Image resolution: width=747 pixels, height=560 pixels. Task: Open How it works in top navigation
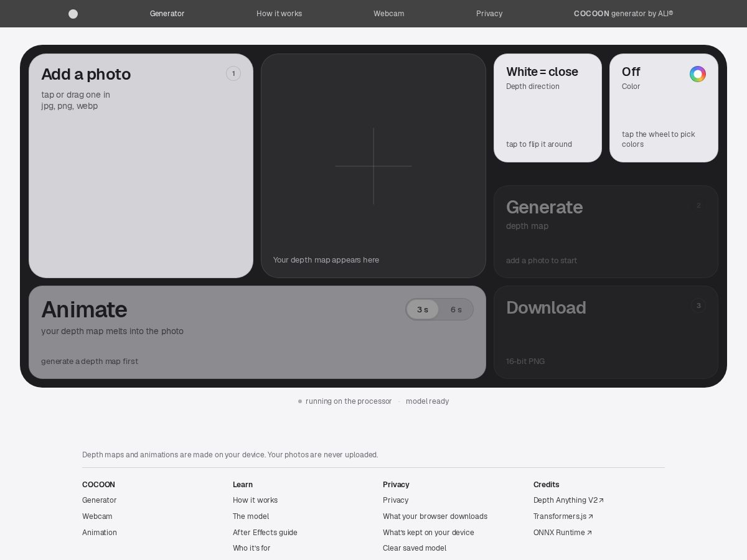point(279,14)
